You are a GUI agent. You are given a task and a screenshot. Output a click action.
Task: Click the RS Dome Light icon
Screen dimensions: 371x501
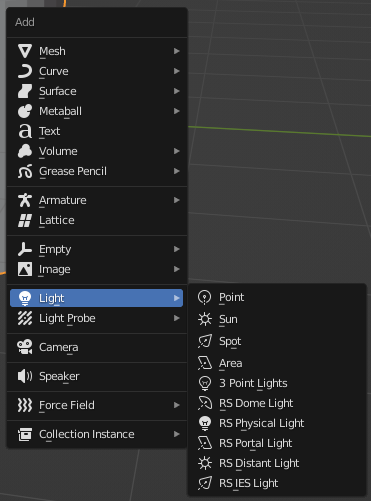tap(205, 403)
